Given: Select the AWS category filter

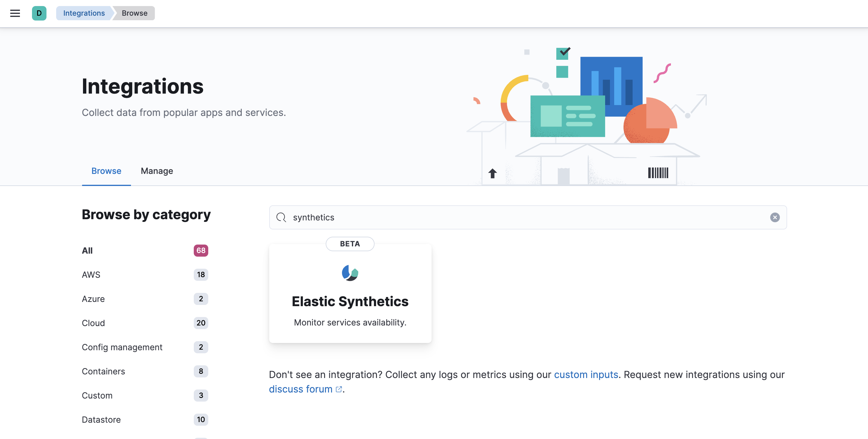Looking at the screenshot, I should pos(91,274).
